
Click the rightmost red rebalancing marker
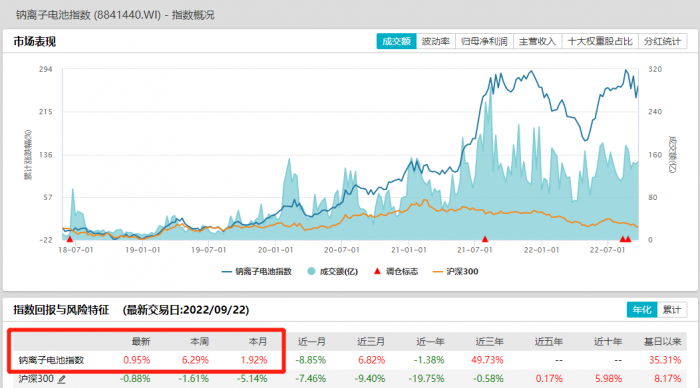pyautogui.click(x=629, y=239)
